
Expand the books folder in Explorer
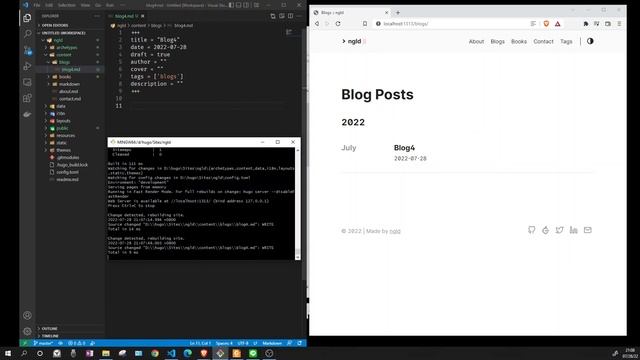[x=70, y=77]
